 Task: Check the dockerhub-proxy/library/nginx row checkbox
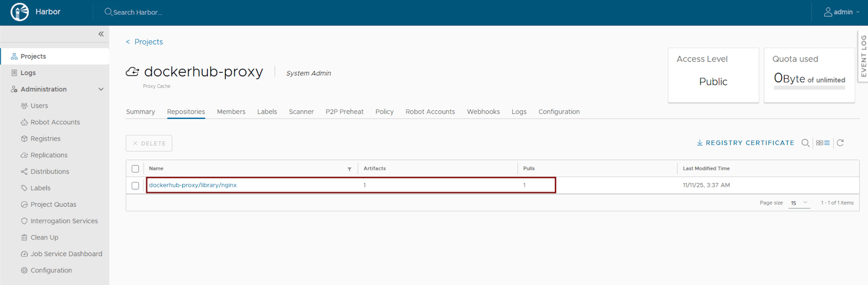[x=135, y=186]
